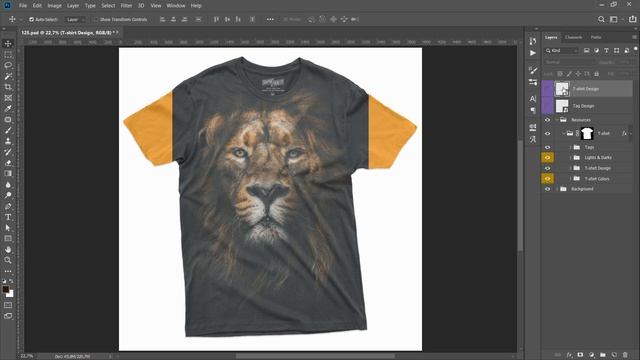The width and height of the screenshot is (640, 360).
Task: Create a new group folder icon
Action: (602, 355)
